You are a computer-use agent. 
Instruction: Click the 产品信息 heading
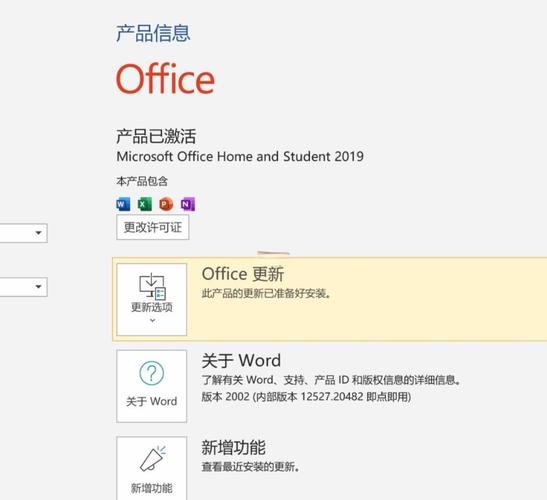point(153,33)
